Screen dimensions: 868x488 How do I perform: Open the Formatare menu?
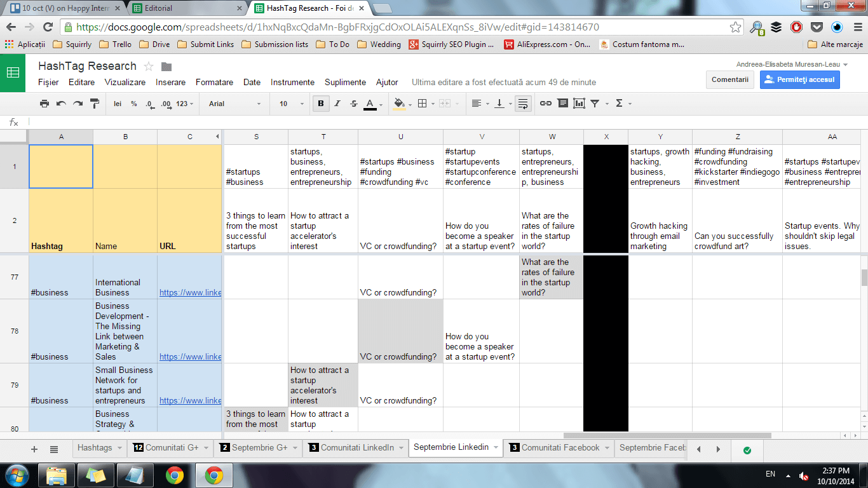[x=214, y=82]
